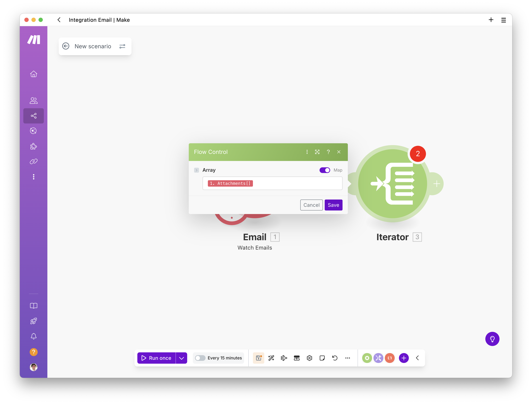
Task: Open the Run once dropdown arrow
Action: click(x=182, y=358)
